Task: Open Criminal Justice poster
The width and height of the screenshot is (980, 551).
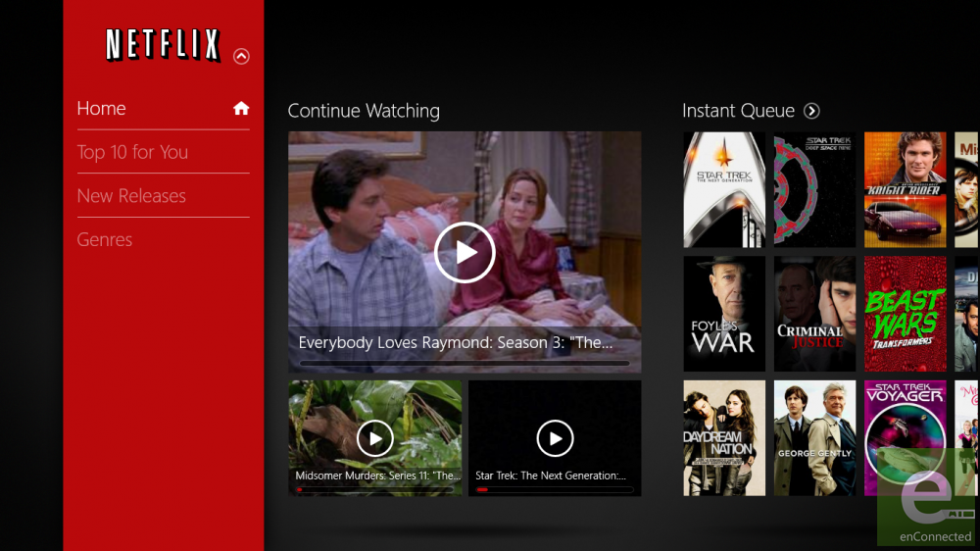Action: 814,314
